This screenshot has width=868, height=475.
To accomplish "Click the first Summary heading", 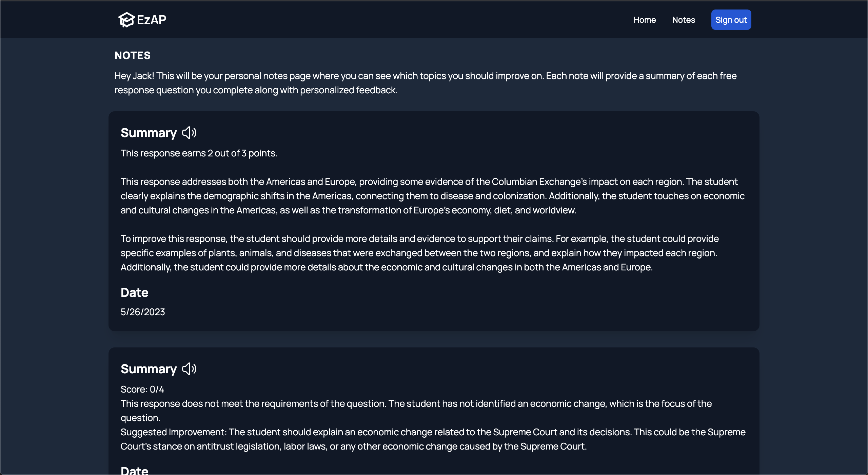I will pyautogui.click(x=149, y=133).
